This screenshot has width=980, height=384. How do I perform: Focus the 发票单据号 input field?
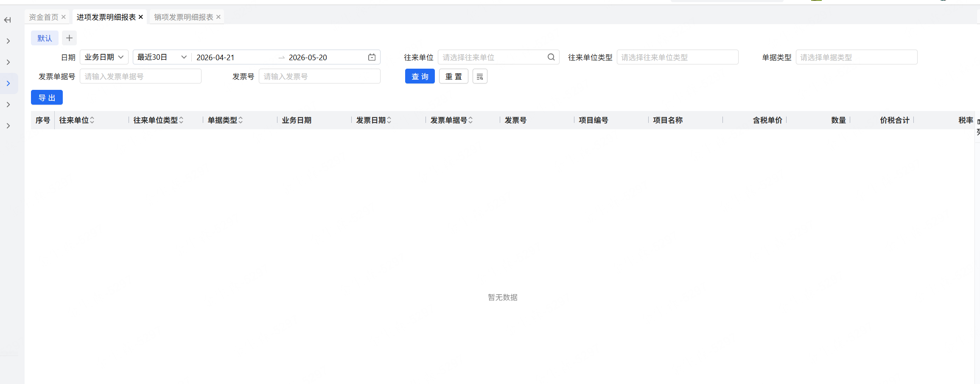[140, 76]
